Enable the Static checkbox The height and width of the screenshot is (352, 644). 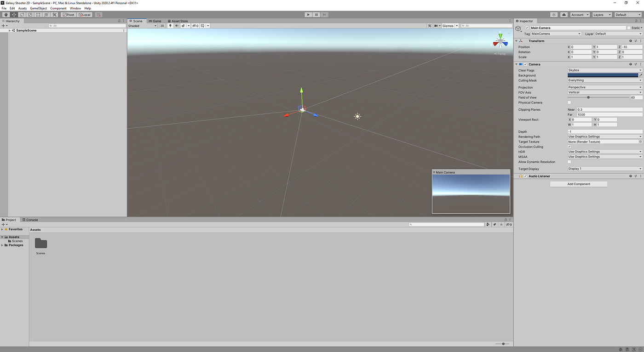point(629,28)
